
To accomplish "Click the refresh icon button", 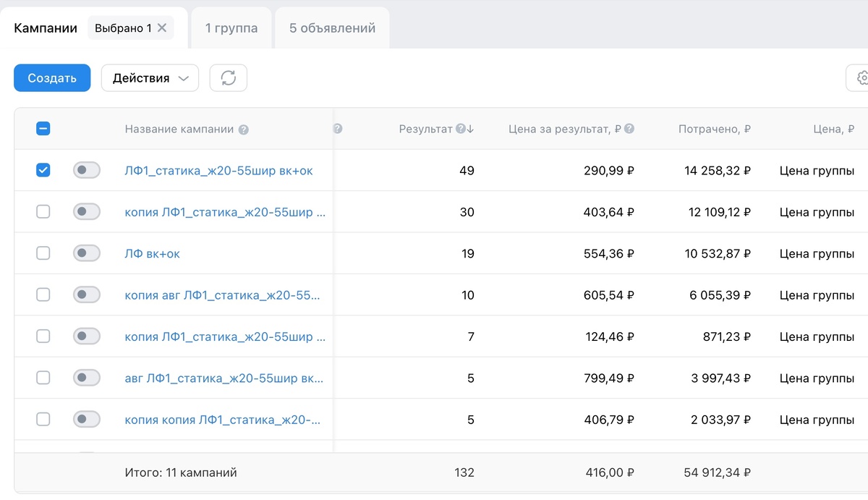I will coord(229,78).
